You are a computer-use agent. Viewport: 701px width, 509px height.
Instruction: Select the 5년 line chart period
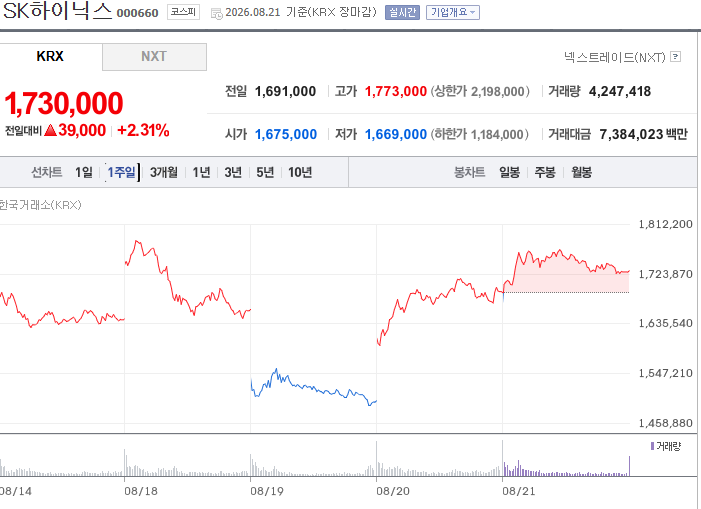(x=265, y=172)
